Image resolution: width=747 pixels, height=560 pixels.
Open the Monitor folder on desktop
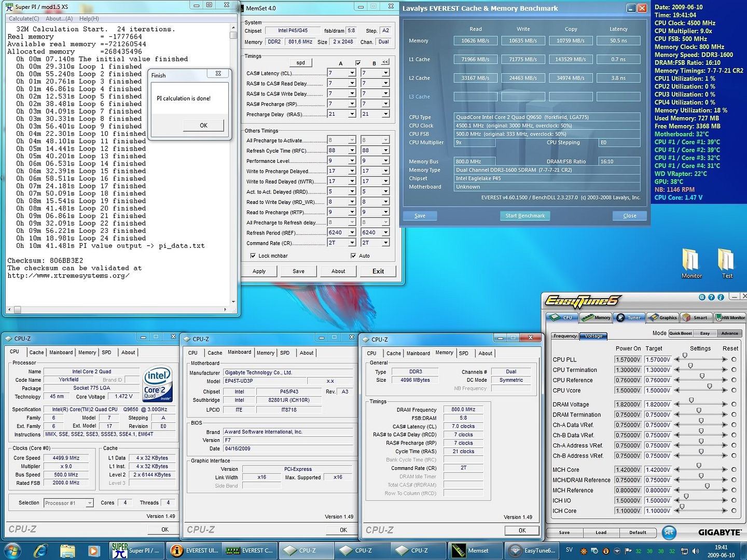[x=691, y=263]
